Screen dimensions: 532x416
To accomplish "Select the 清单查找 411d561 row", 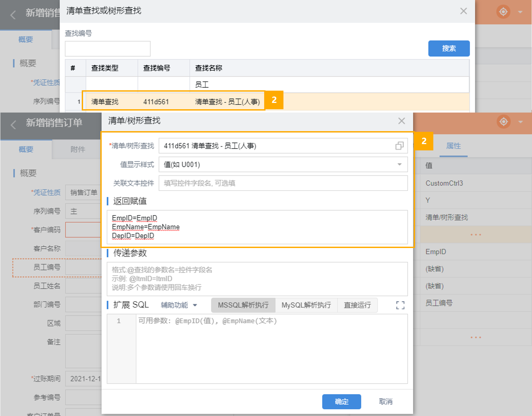I will click(267, 102).
